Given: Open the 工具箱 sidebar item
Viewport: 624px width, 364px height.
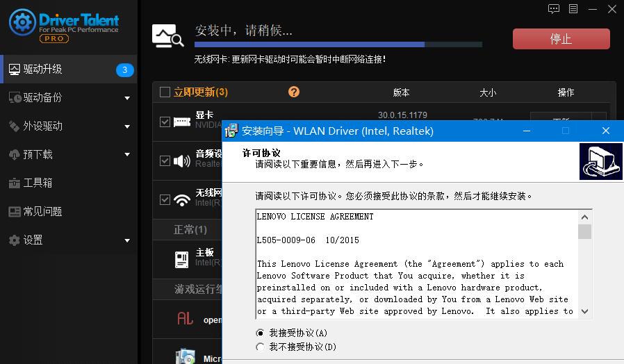Looking at the screenshot, I should click(x=69, y=183).
